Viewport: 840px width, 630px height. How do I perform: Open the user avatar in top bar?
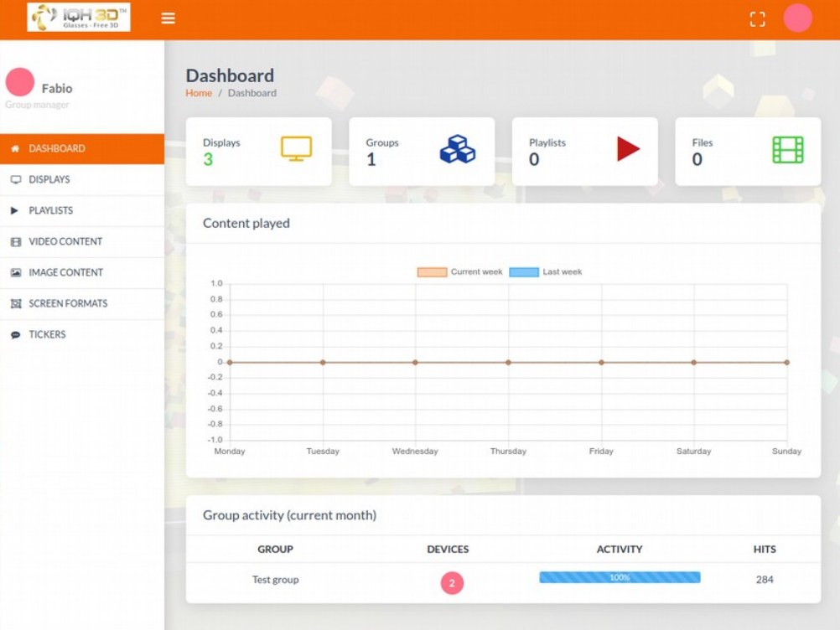click(797, 18)
